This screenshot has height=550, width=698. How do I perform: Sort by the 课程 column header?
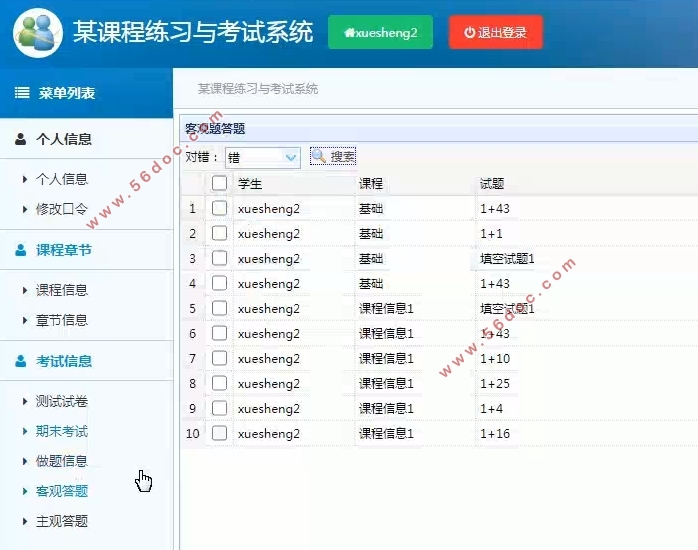point(371,183)
